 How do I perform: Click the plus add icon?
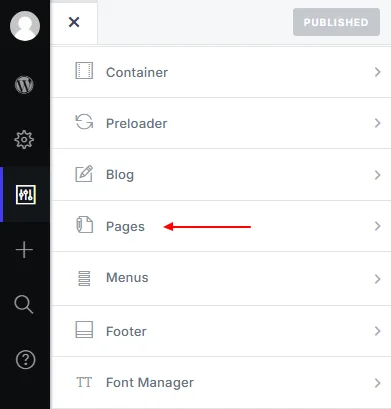[x=24, y=250]
